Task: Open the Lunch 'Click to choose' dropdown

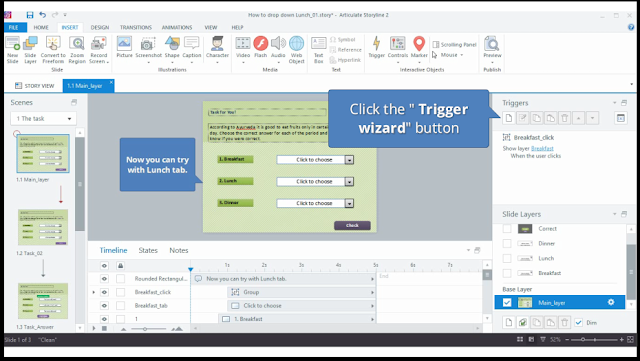Action: (x=349, y=182)
